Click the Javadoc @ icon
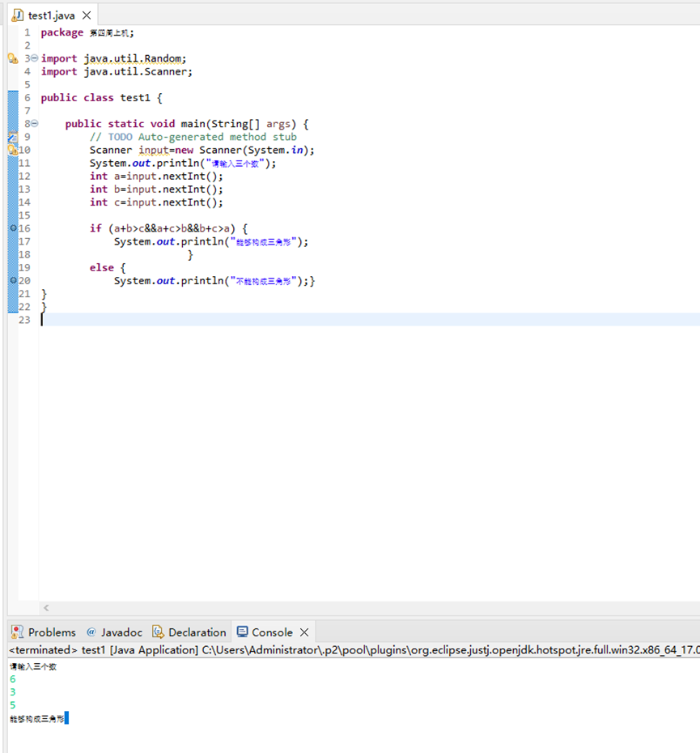The width and height of the screenshot is (700, 753). (x=91, y=632)
